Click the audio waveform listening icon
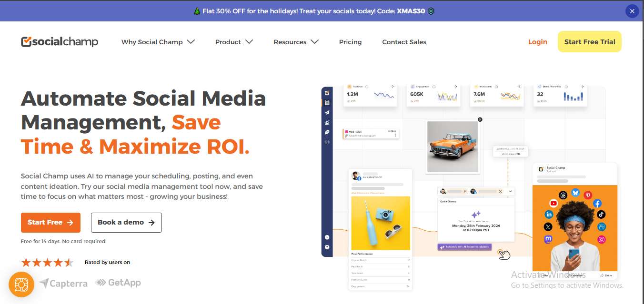Image resolution: width=644 pixels, height=304 pixels. click(327, 142)
